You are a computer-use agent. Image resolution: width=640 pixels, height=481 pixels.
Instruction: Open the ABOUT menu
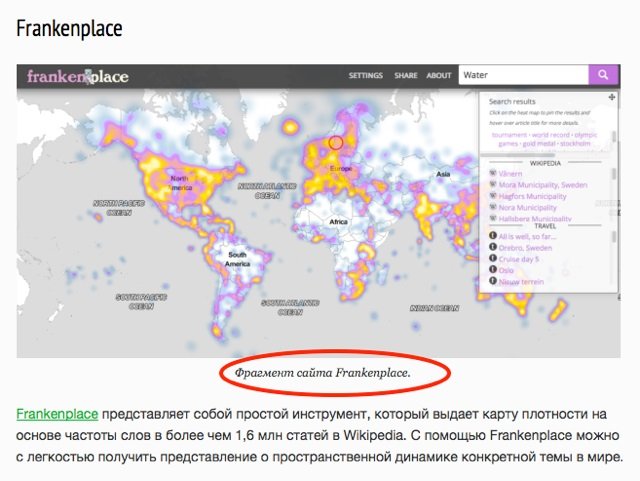pyautogui.click(x=439, y=75)
